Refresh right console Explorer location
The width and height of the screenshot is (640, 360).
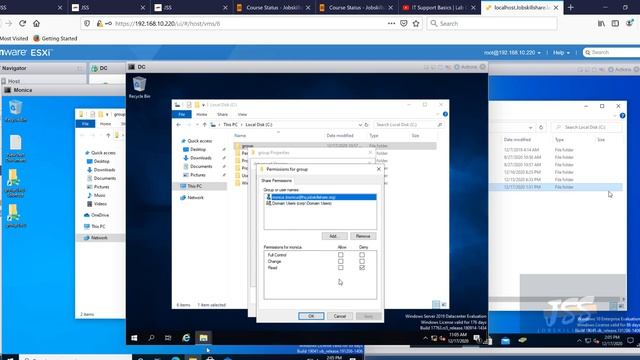pos(541,127)
